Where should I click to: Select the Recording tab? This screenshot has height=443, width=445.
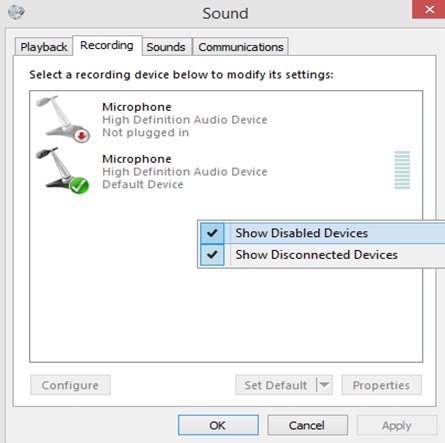(107, 45)
